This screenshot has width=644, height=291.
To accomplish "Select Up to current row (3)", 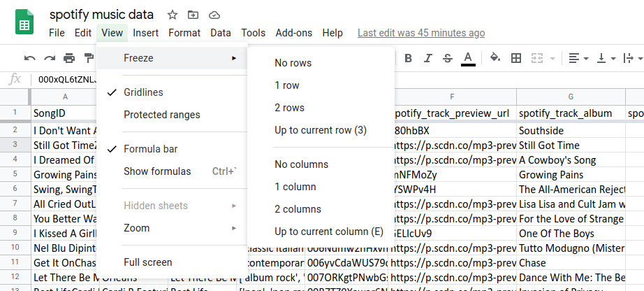I will click(320, 130).
